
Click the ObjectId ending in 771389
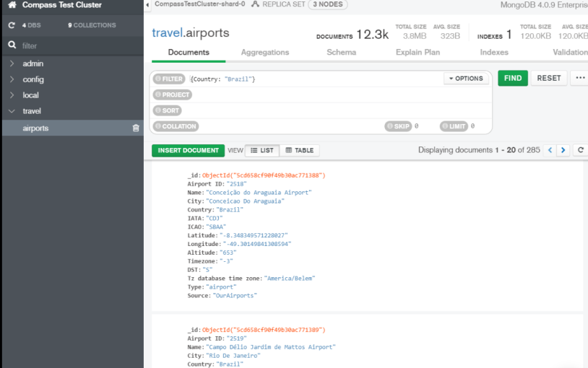coord(264,330)
